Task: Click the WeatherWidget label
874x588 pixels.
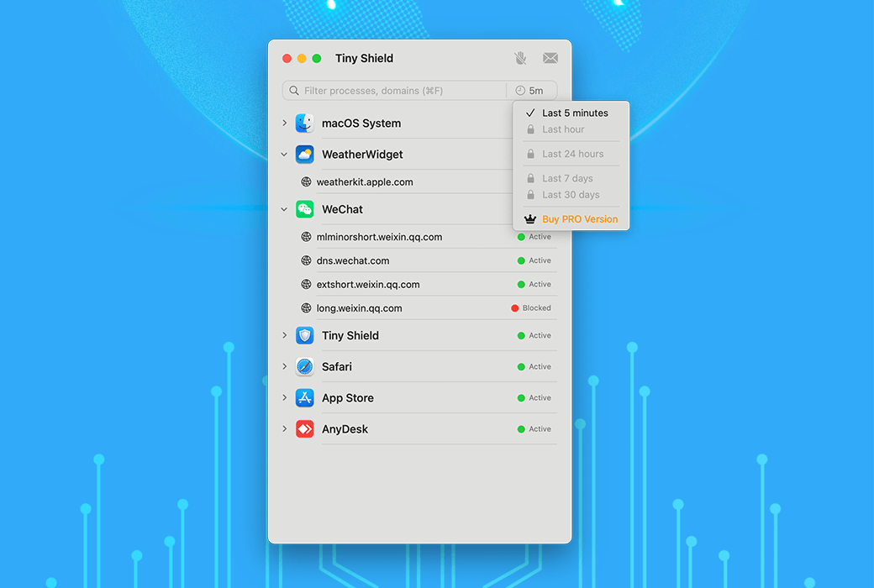Action: tap(362, 155)
